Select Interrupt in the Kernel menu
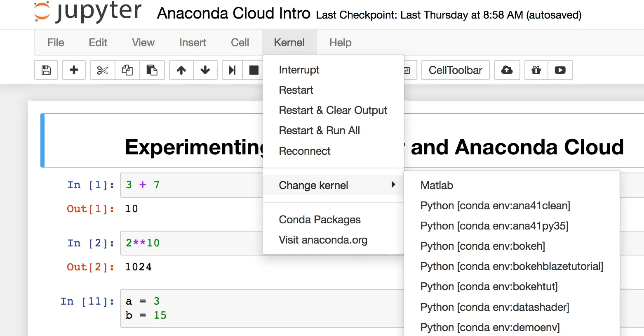 point(299,70)
